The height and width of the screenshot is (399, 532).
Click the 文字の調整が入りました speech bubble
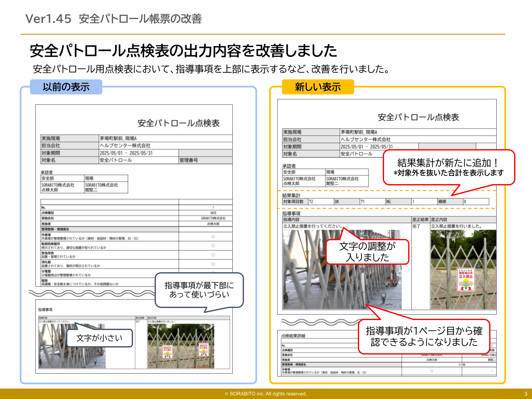tap(367, 251)
